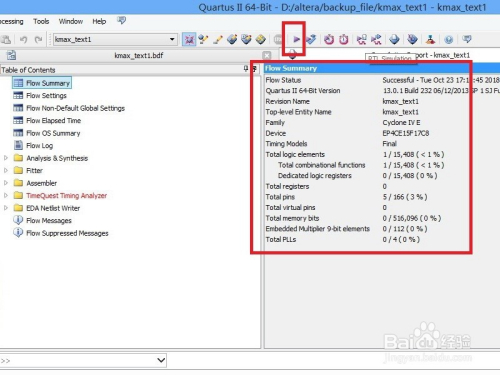Click the blue diamond-shaped toolbar icon
Screen dimensions: 500x375
(x=394, y=39)
